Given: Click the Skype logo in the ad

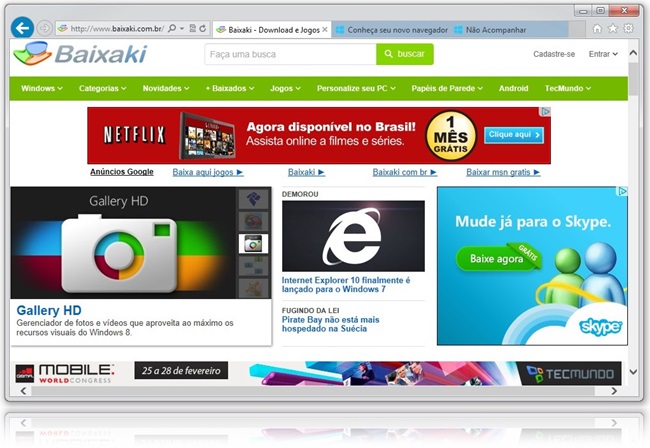Looking at the screenshot, I should (601, 327).
